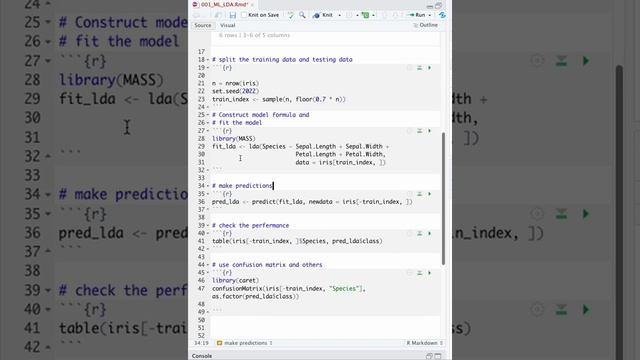This screenshot has height=360, width=640.
Task: Run all chunks above line 40 chunk
Action: click(x=419, y=233)
